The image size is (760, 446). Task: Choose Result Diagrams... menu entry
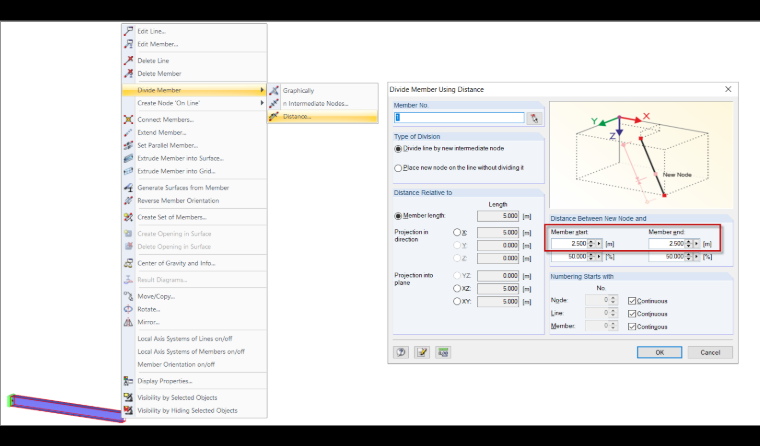[194, 280]
